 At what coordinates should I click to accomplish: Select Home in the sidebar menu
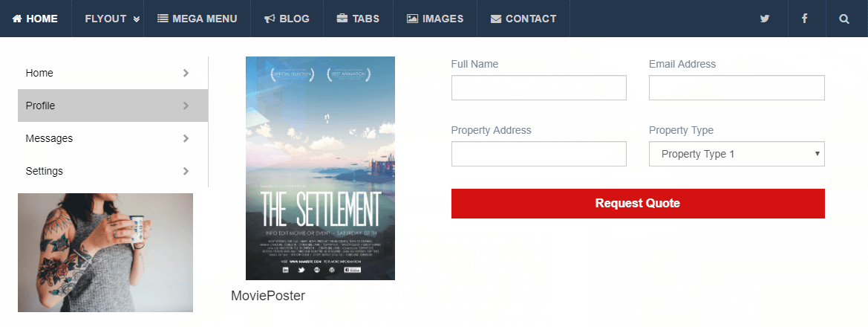39,73
